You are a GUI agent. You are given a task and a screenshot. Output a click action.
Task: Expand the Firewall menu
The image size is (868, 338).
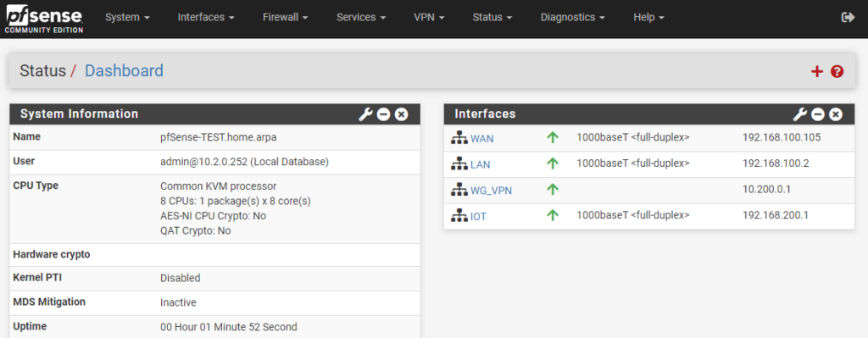pyautogui.click(x=285, y=17)
